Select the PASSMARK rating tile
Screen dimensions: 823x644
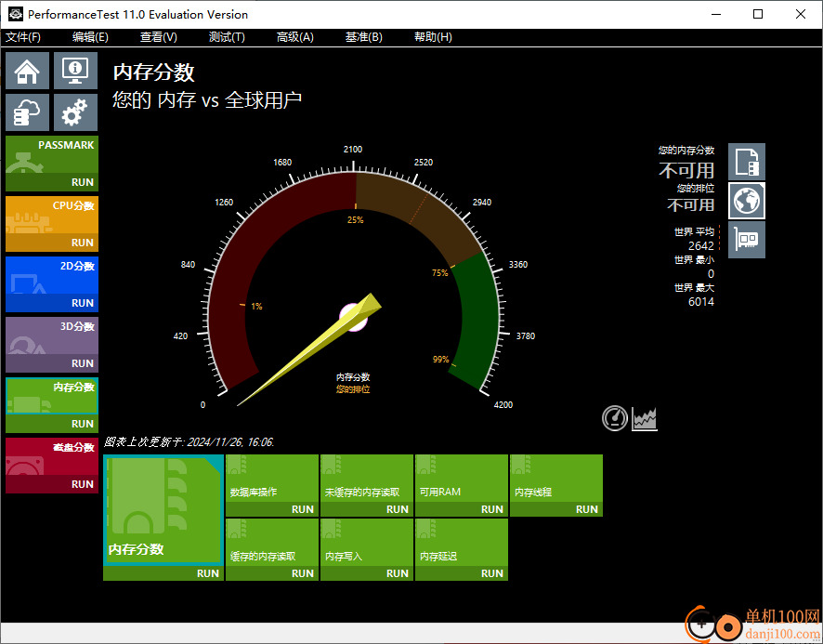click(x=52, y=155)
